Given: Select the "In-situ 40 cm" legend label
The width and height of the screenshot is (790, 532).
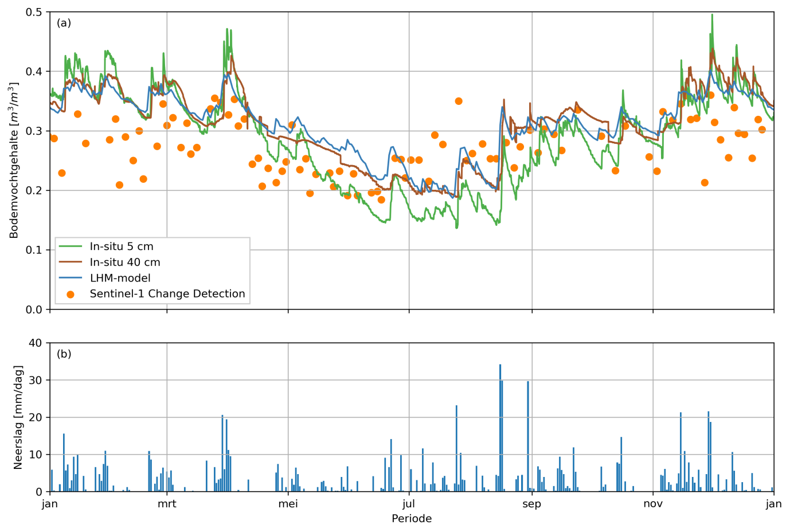Looking at the screenshot, I should pos(125,263).
